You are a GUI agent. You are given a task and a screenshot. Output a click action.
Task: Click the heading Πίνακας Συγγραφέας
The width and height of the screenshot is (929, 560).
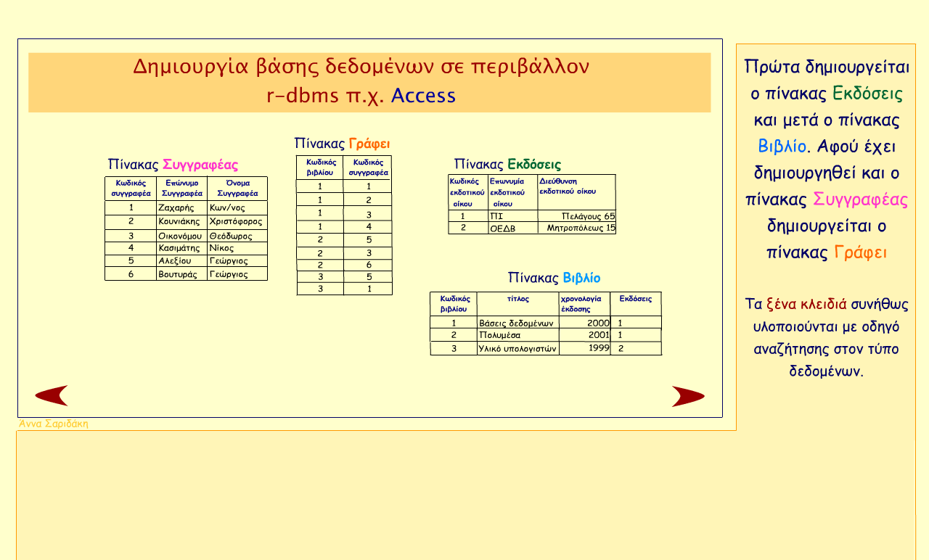pyautogui.click(x=173, y=165)
